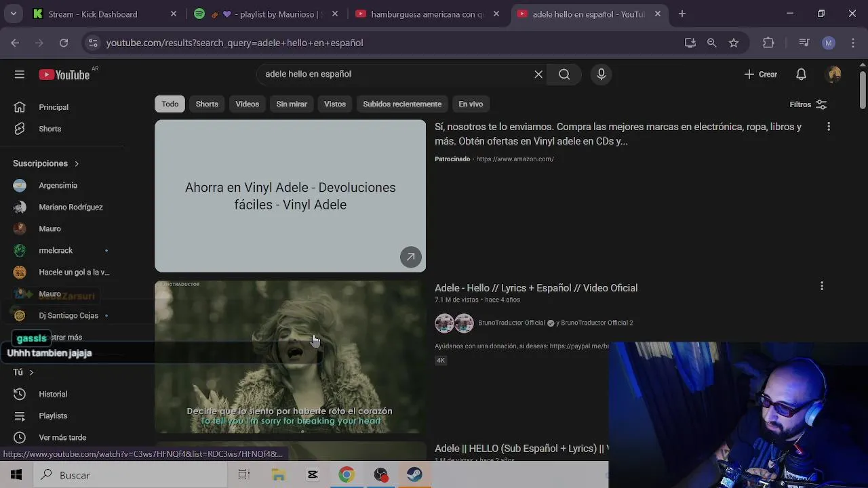Open the YouTube hamburger guide menu

point(19,75)
